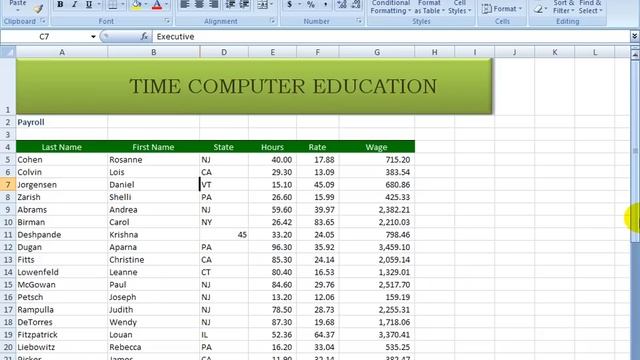Increase indent
Screen dimensions: 640x360
tap(244, 4)
